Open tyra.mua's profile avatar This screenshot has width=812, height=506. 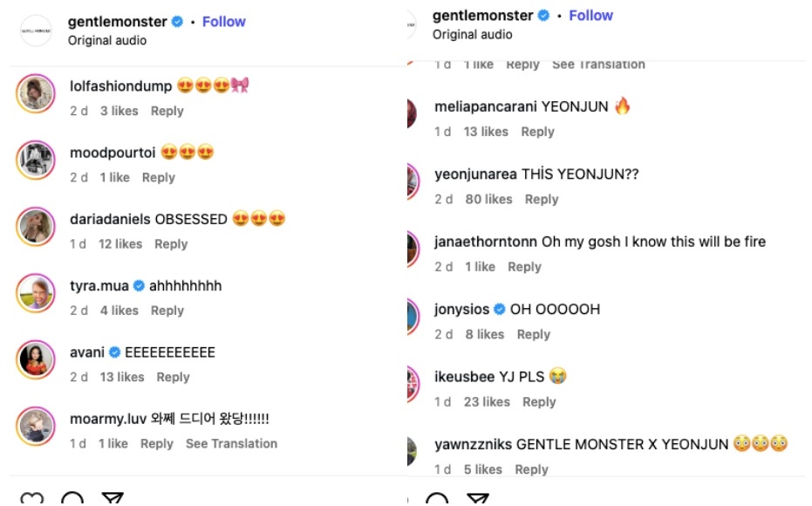(x=36, y=293)
